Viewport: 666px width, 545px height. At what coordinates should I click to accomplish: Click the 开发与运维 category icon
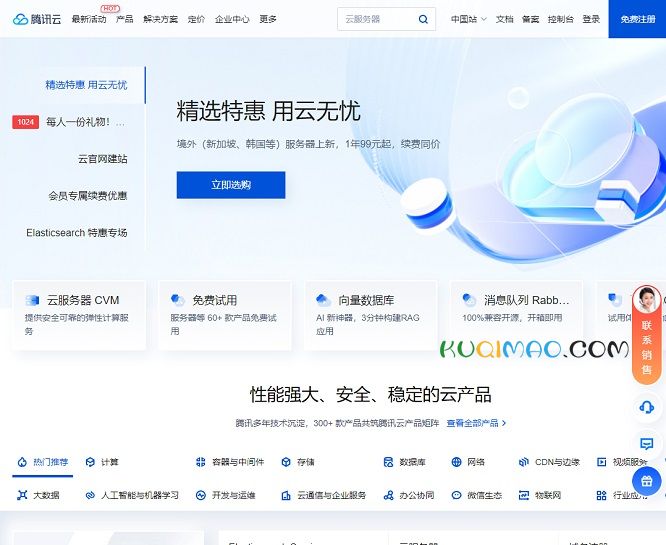pos(201,495)
